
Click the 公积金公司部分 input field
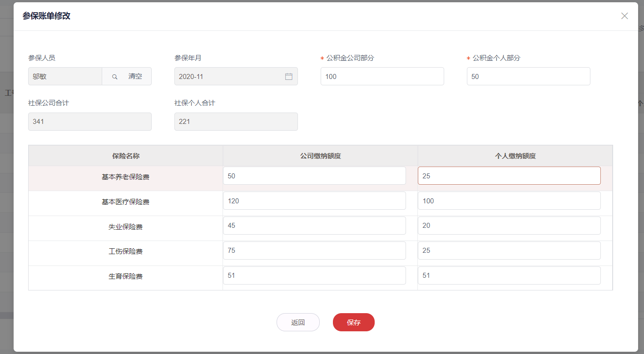(382, 77)
